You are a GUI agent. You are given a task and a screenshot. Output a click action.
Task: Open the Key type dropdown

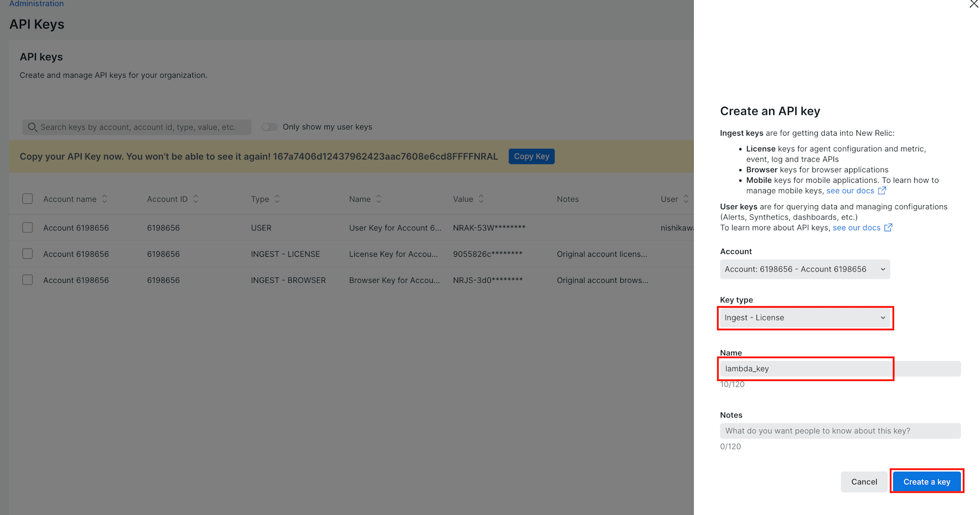pos(805,318)
